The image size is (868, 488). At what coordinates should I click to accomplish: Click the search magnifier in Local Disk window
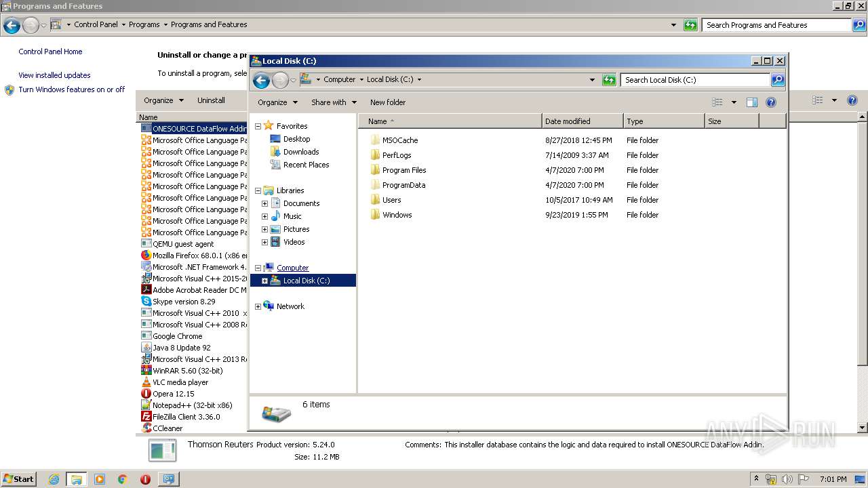click(x=778, y=80)
